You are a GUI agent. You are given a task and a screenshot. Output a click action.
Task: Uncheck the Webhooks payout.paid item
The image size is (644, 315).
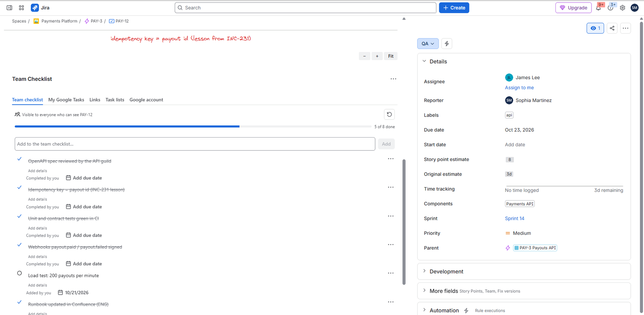point(20,245)
